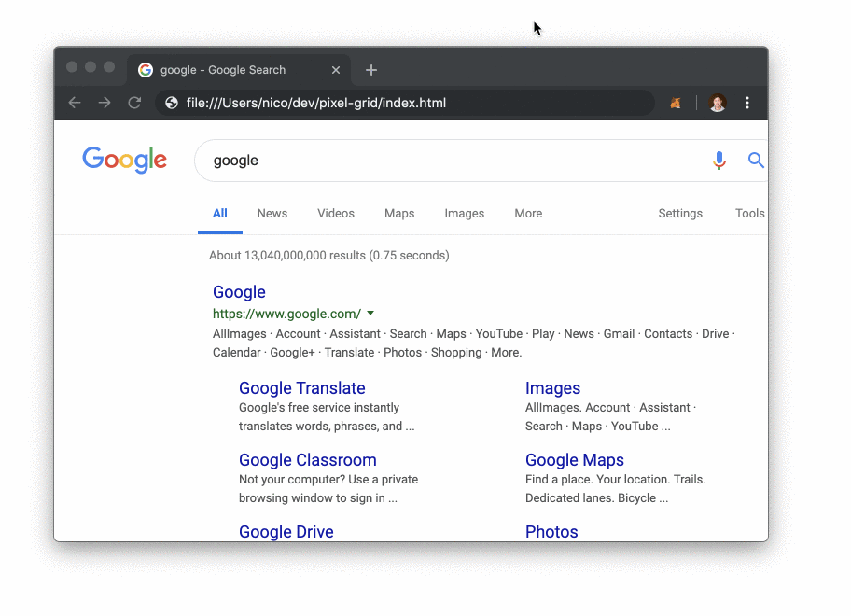Switch to the Images tab
Viewport: 851px width, 616px height.
click(464, 214)
